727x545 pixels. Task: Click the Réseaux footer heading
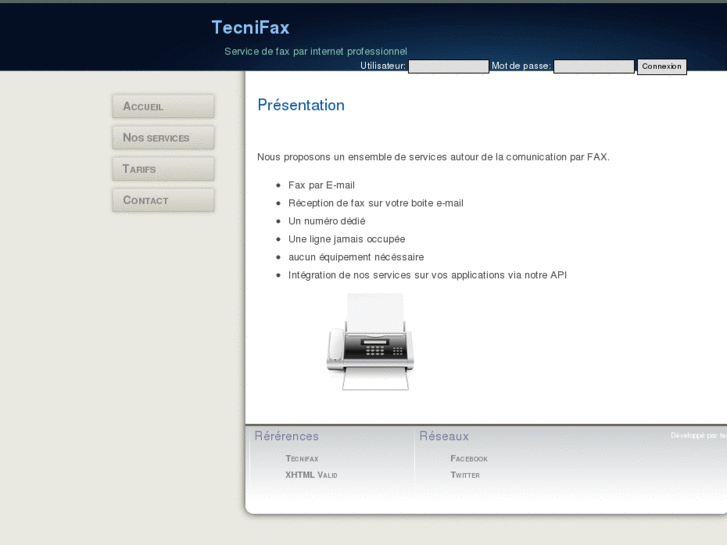point(444,436)
